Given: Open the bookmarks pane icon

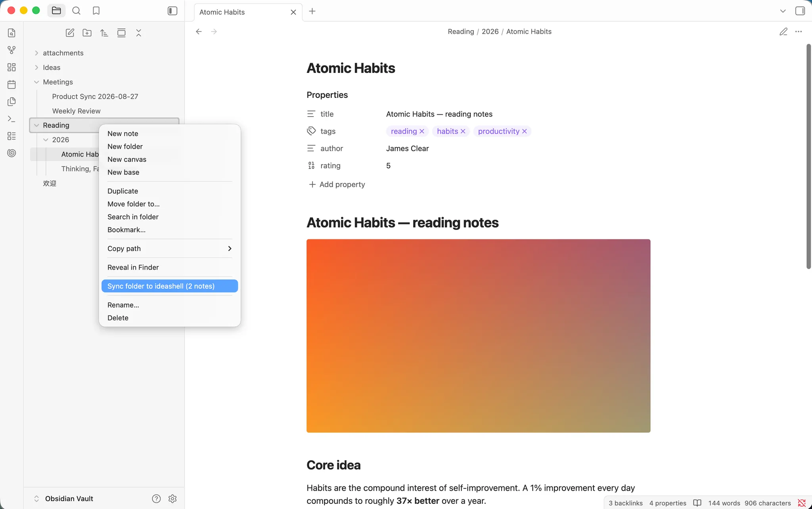Looking at the screenshot, I should (x=96, y=11).
